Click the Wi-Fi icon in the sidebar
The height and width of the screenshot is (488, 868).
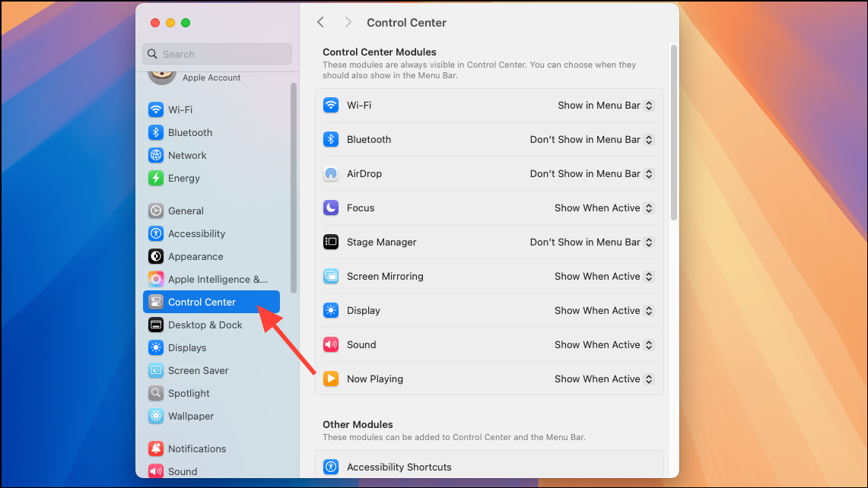[155, 109]
